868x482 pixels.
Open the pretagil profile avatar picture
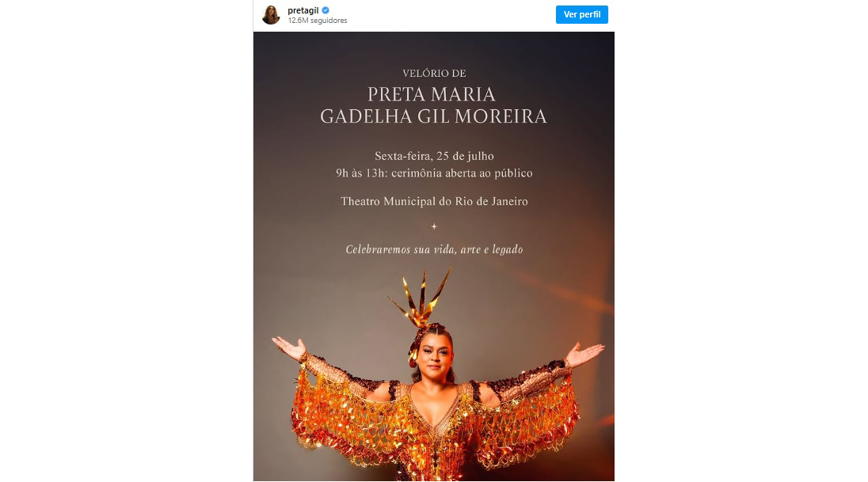tap(271, 15)
